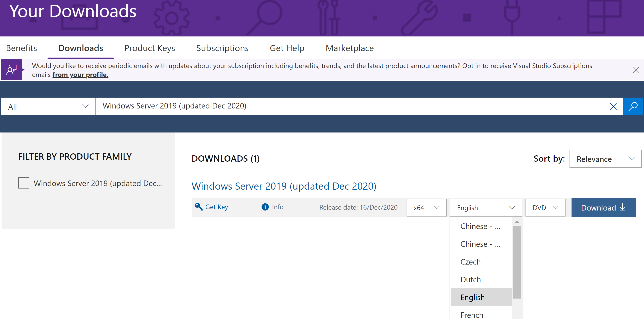Click the Your Downloads page title
Image resolution: width=644 pixels, height=319 pixels.
(73, 11)
